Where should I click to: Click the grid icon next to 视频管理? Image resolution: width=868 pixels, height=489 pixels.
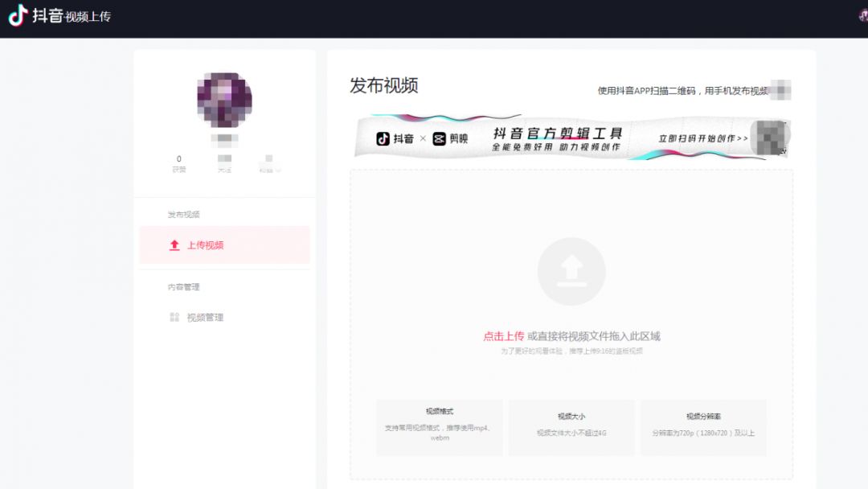click(174, 317)
